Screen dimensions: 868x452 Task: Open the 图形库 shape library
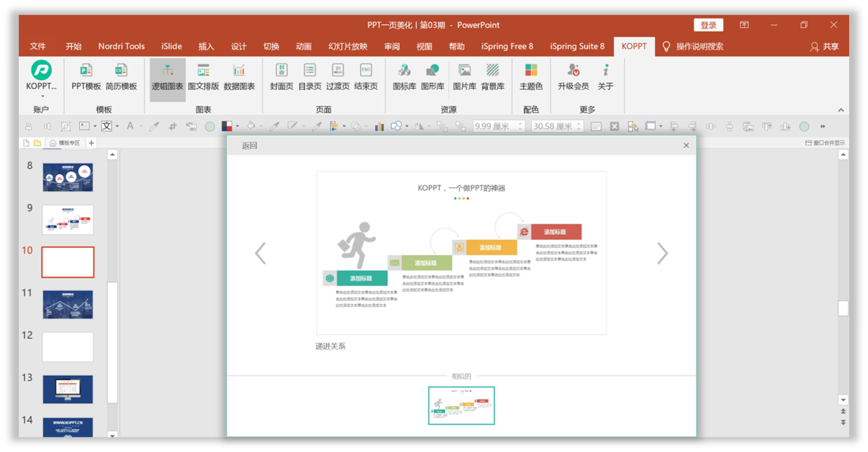pyautogui.click(x=432, y=77)
